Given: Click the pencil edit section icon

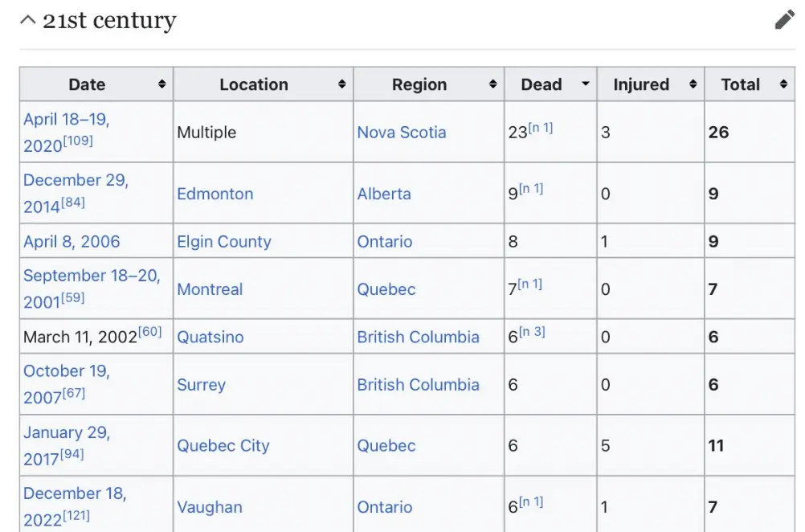Looking at the screenshot, I should [784, 20].
